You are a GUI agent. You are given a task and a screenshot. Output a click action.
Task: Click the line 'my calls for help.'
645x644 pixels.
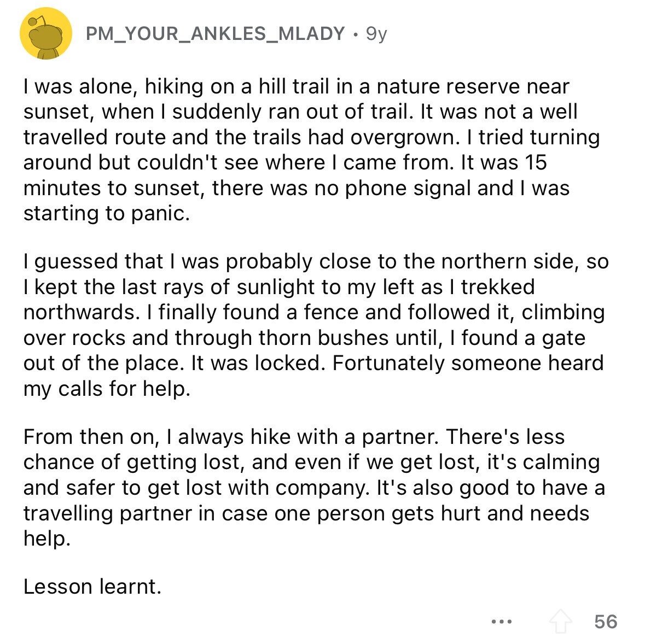point(107,389)
